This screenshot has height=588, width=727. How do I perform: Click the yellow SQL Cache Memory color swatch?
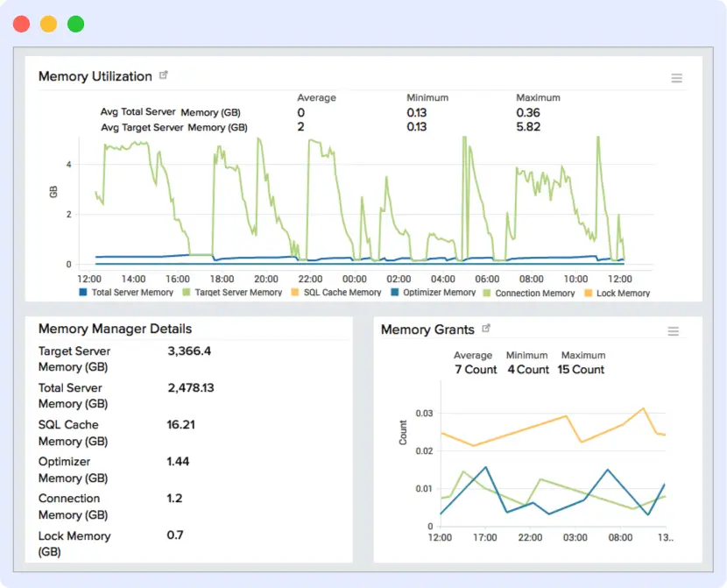click(x=297, y=292)
